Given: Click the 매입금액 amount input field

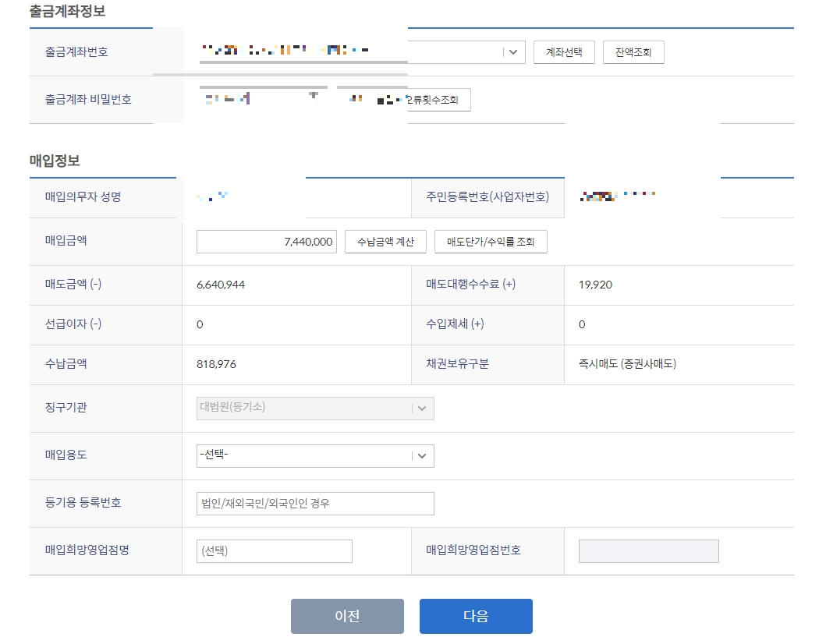Looking at the screenshot, I should (x=266, y=242).
